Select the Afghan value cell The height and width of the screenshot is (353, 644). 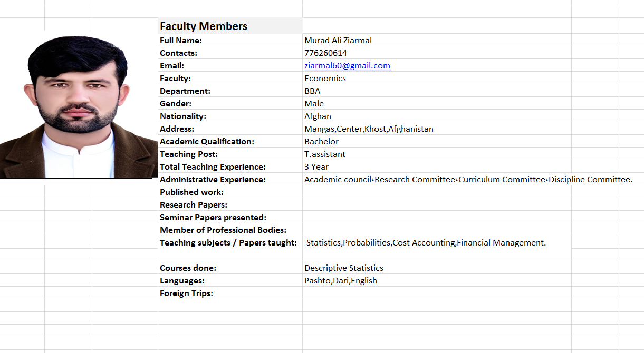pos(437,116)
